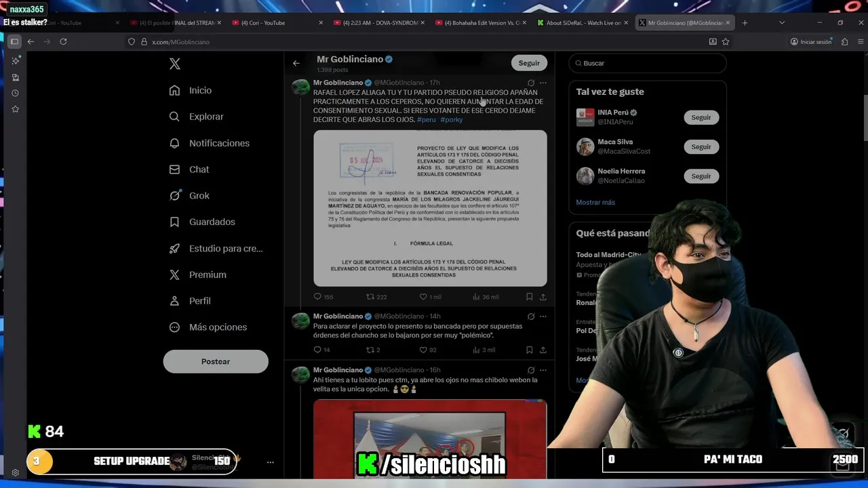
Task: Switch to Bohahaha Edit Version tab
Action: (x=481, y=22)
